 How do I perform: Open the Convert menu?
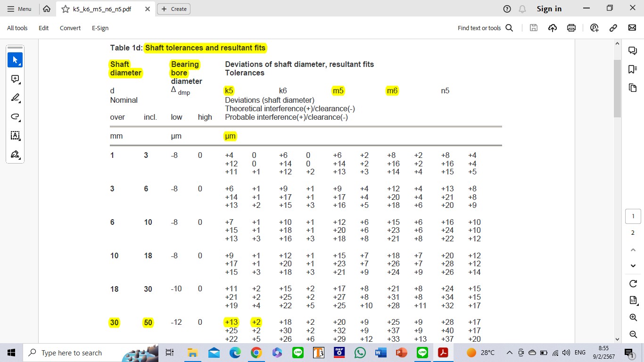click(70, 28)
